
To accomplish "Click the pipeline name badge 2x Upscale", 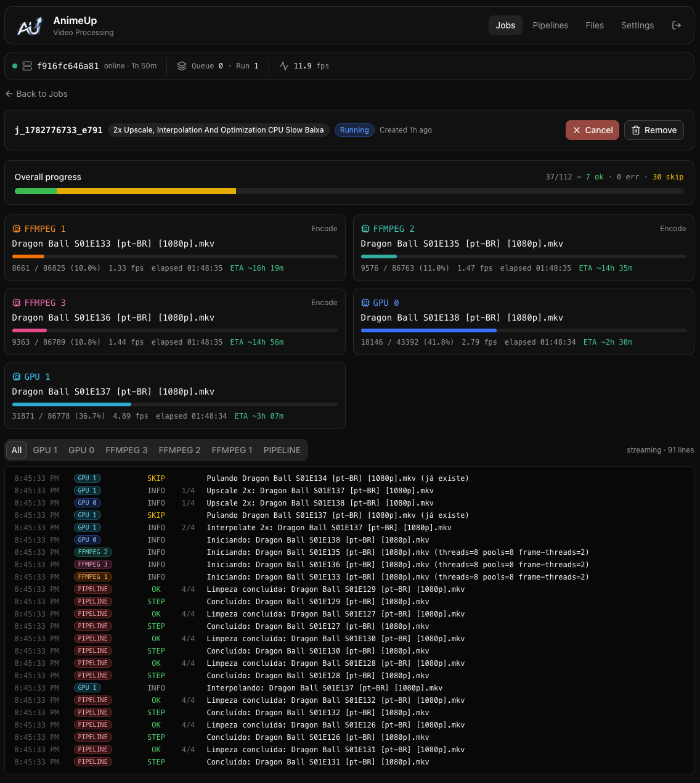I will 218,130.
